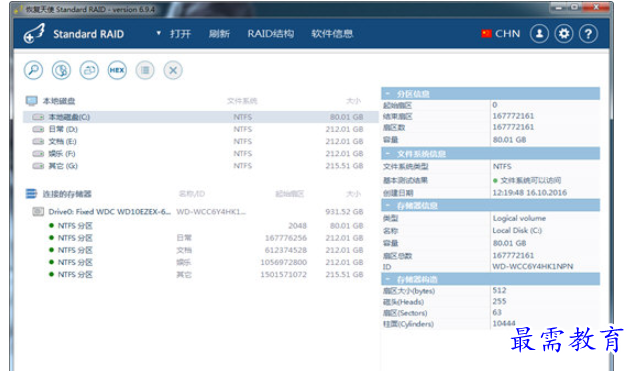
Task: Collapse the 分区信息 section
Action: [x=388, y=94]
